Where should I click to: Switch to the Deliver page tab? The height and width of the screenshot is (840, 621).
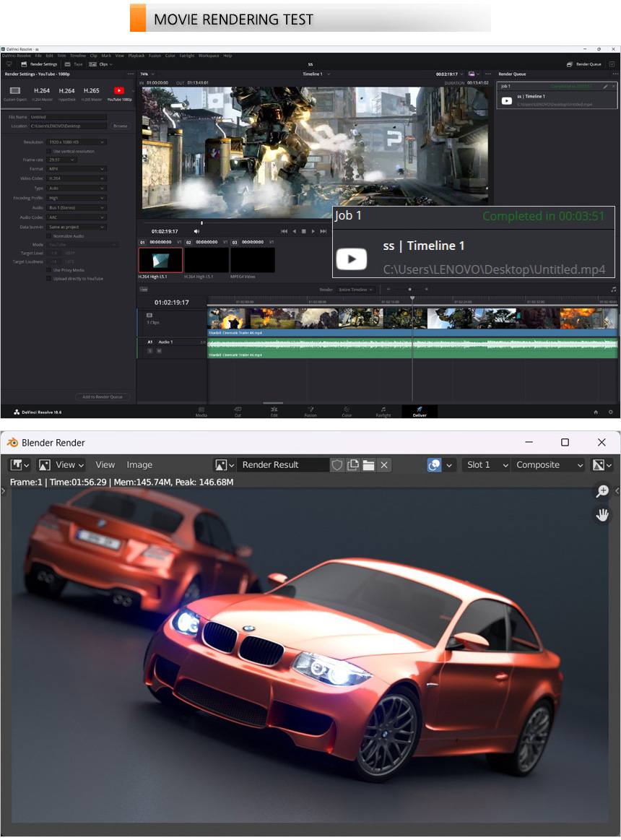(x=420, y=412)
